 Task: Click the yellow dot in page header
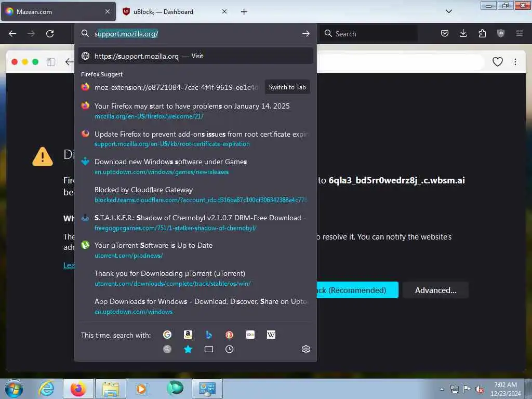(25, 62)
